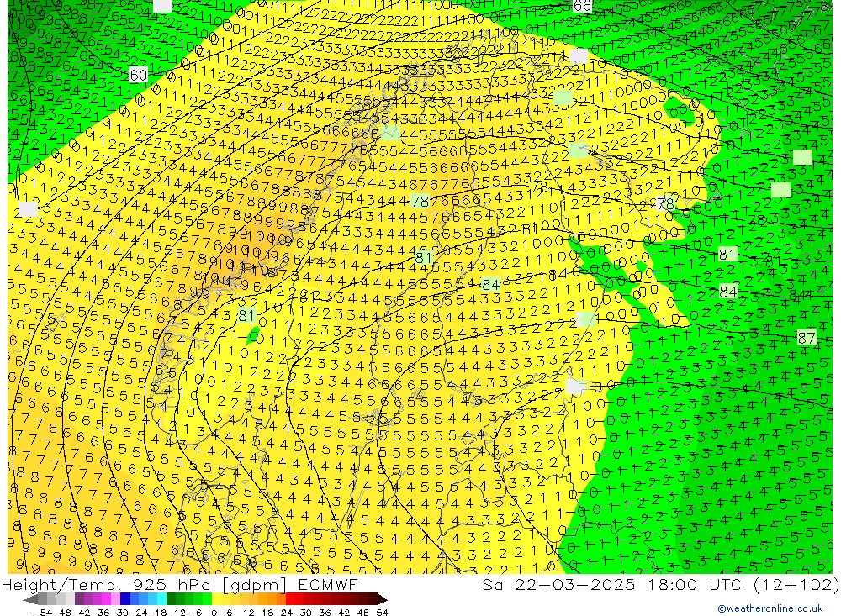Screen dimensions: 841x616
Task: Click the '-54' legend value
Action: point(42,613)
